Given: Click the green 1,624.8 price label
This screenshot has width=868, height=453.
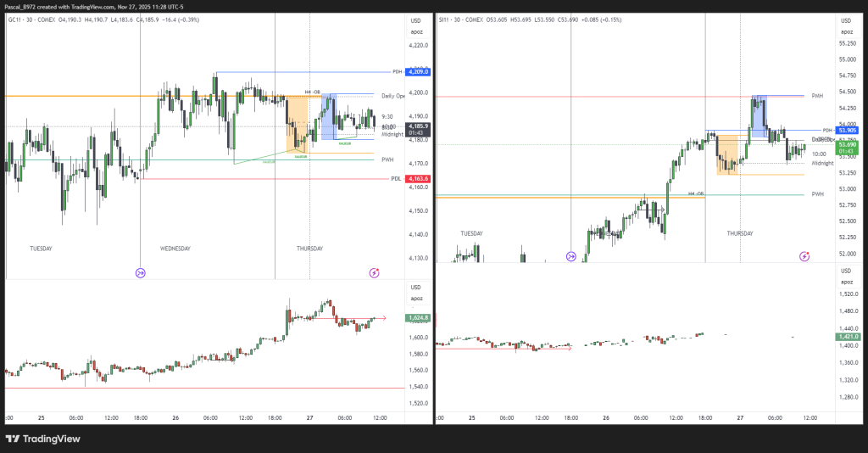Looking at the screenshot, I should point(419,318).
